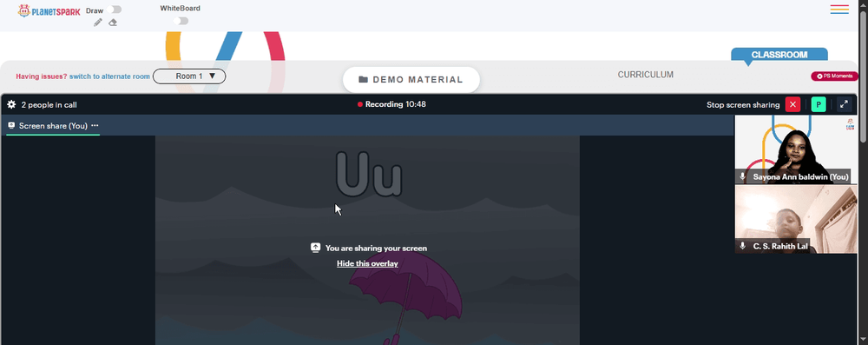The image size is (868, 345).
Task: Open Demo Material
Action: tap(411, 79)
